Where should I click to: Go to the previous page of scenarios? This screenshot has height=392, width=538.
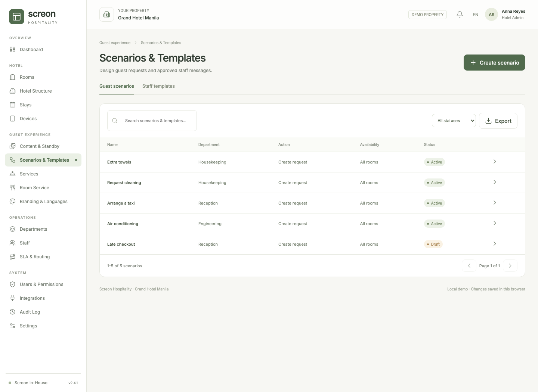pos(469,266)
